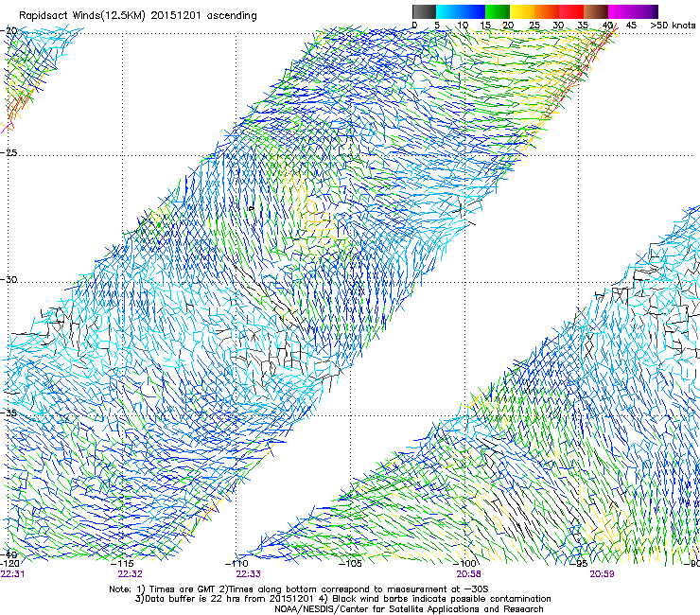700x615 pixels.
Task: Click the 22:31 measurement time label
Action: tap(12, 574)
